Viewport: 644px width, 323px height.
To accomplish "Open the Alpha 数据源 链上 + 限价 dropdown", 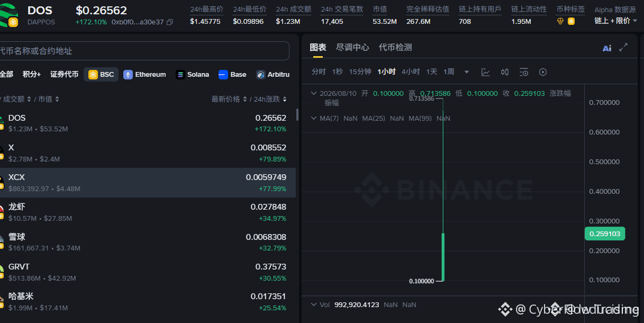I will tap(616, 21).
